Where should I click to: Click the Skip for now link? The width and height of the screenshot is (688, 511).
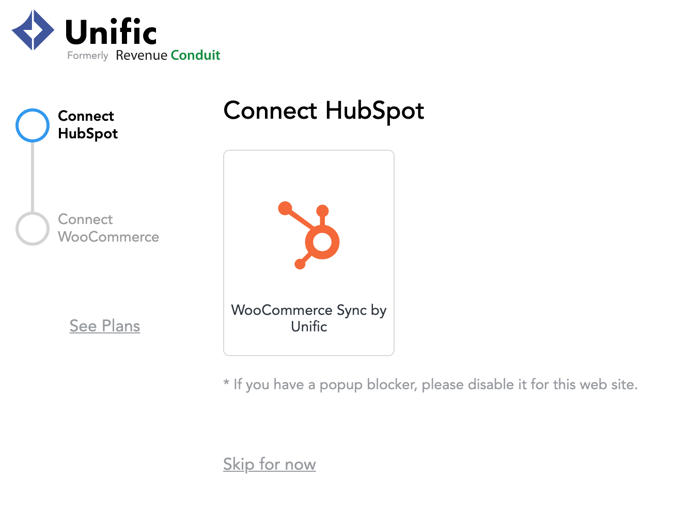269,465
